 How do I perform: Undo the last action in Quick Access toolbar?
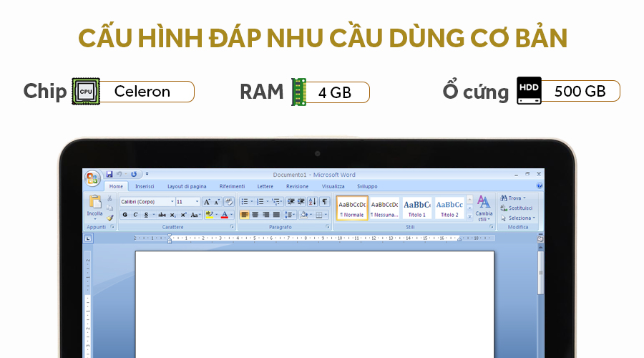[119, 174]
